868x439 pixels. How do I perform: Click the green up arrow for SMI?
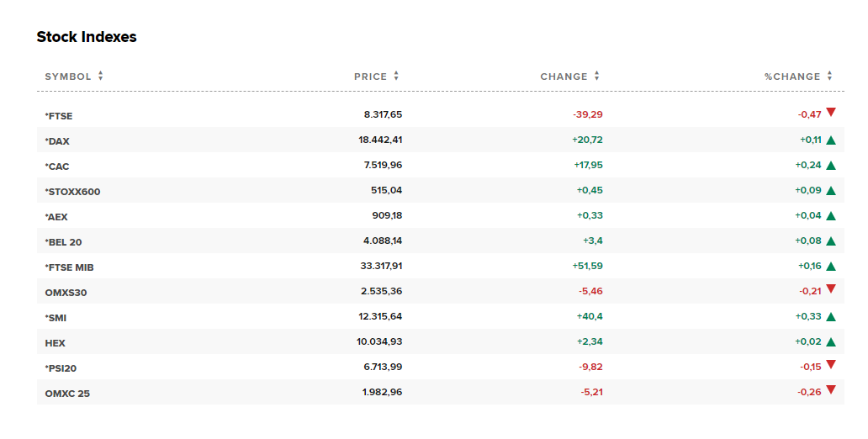pyautogui.click(x=831, y=317)
